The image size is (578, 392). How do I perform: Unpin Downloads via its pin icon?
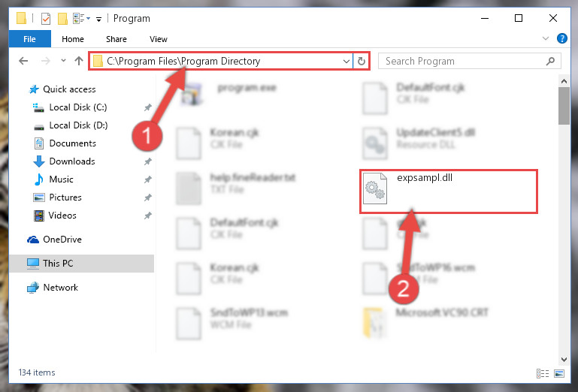tap(148, 161)
